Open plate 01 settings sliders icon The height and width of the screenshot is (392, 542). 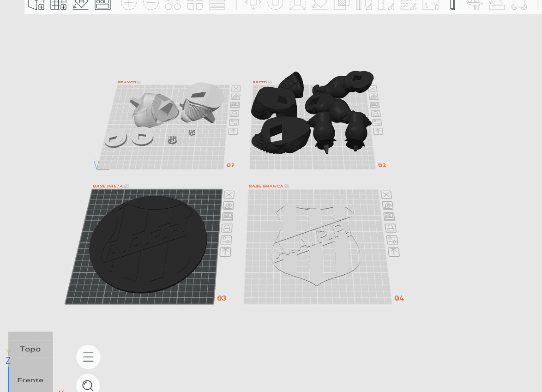[x=234, y=122]
